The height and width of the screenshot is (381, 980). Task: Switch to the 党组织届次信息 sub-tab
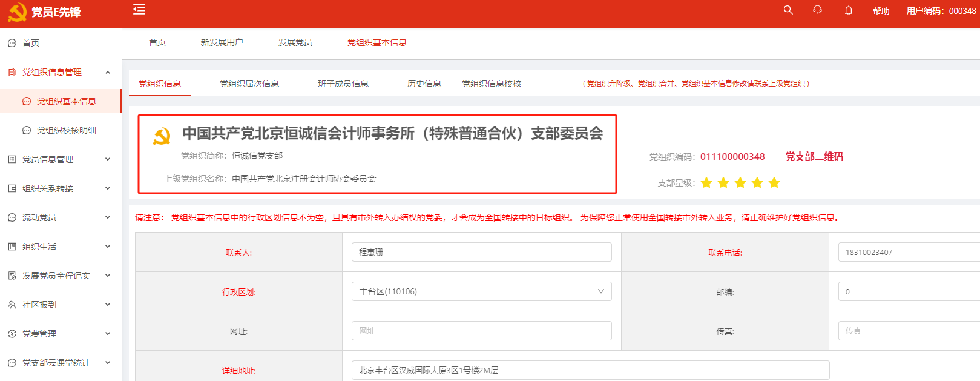[x=249, y=84]
